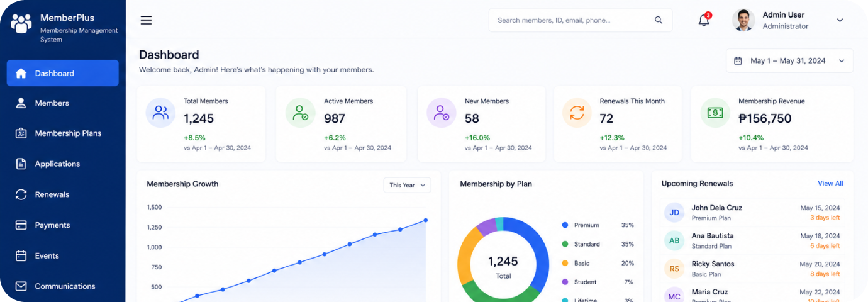
Task: Click the JD avatar for John Dela Cruz
Action: [x=674, y=213]
